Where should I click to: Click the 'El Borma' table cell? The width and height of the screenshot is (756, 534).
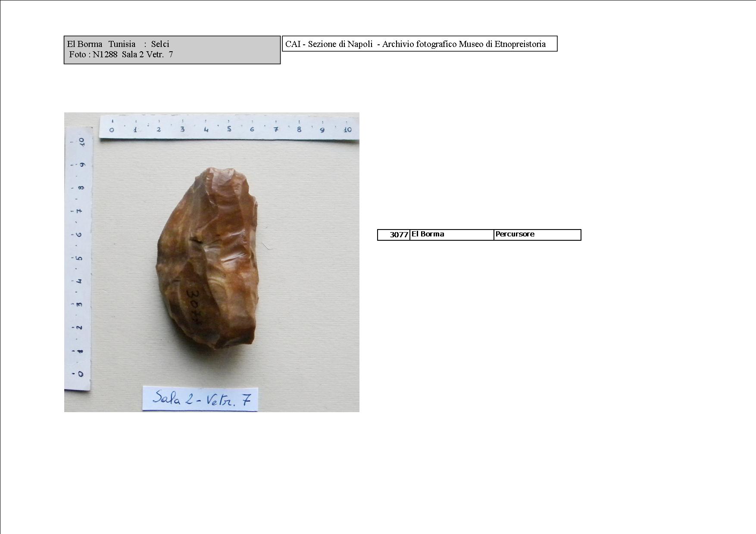[x=452, y=235]
